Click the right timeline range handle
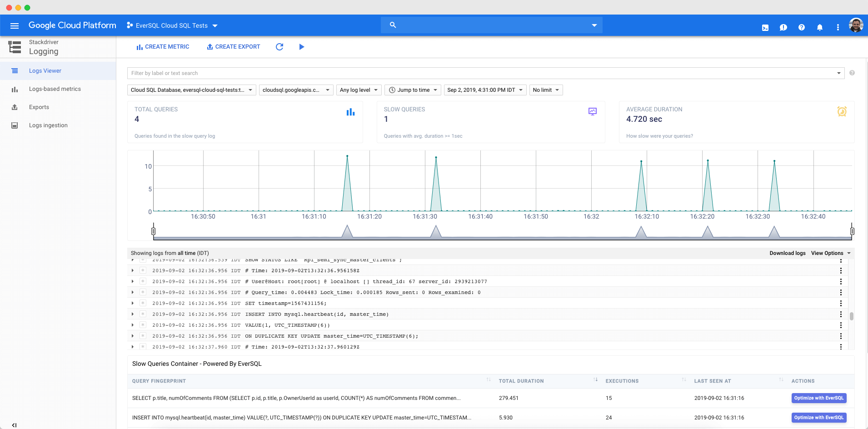Viewport: 868px width, 429px height. click(852, 231)
